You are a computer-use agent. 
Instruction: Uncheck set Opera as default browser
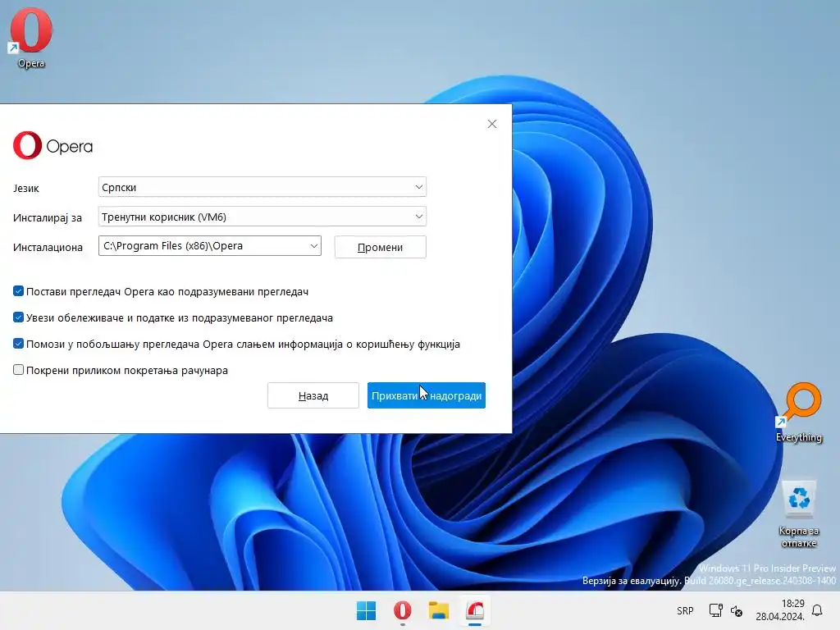coord(18,291)
